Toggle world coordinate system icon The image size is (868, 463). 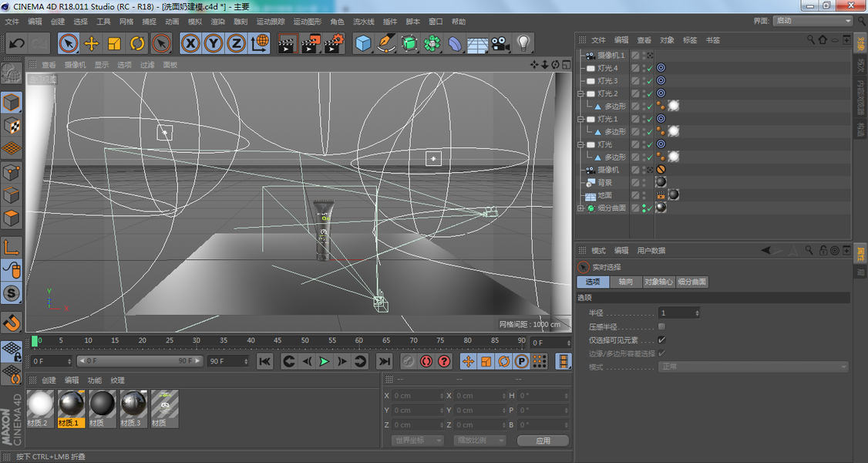click(x=260, y=43)
